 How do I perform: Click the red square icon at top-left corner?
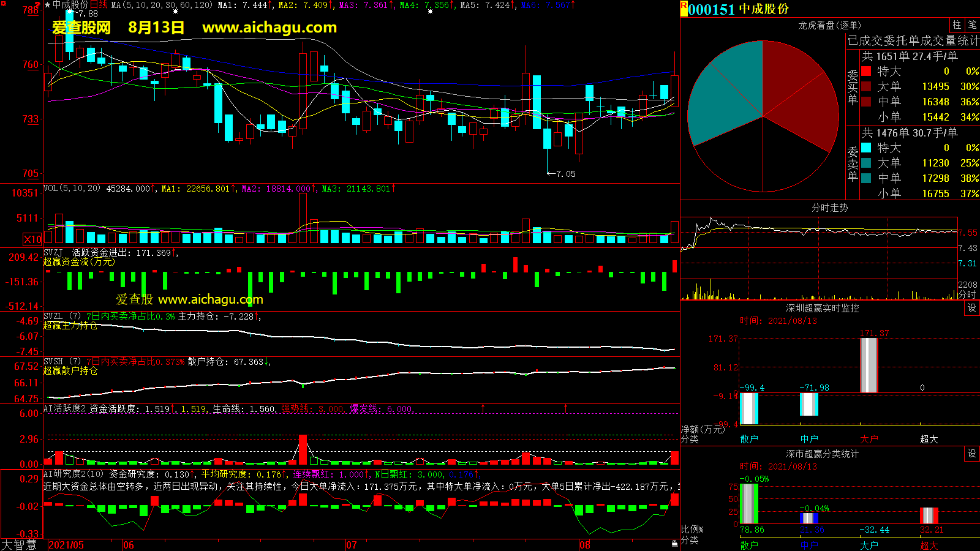3,4
